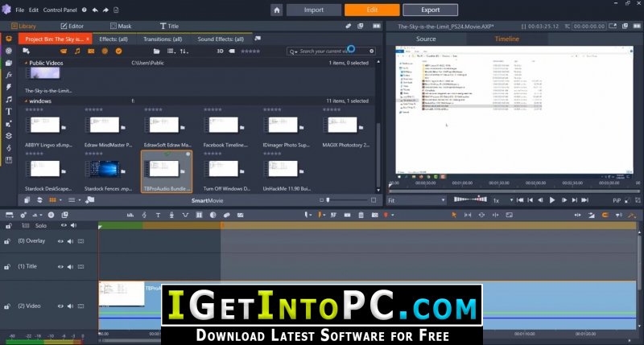Click the SmartMovie button
Viewport: 644px width, 345px height.
pos(208,200)
